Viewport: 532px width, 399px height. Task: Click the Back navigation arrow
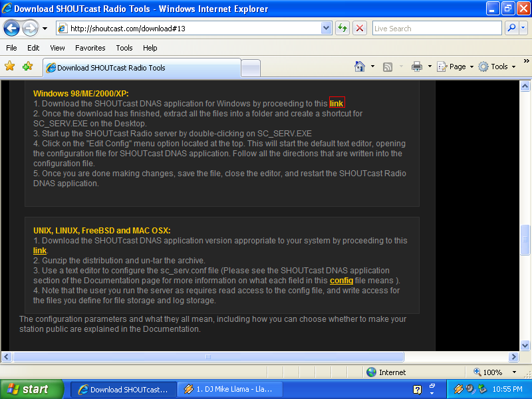pos(11,28)
